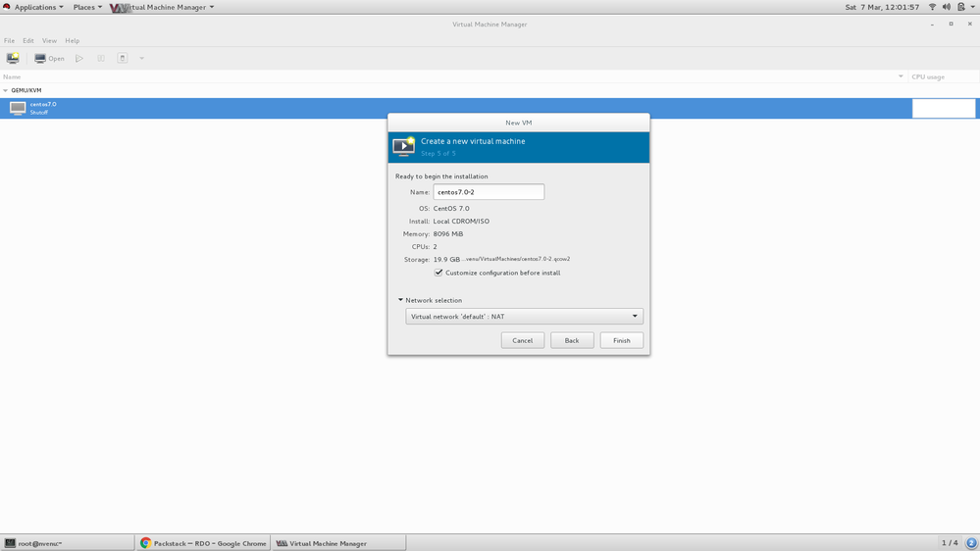Click the VM Name text field
This screenshot has height=551, width=980.
pyautogui.click(x=489, y=192)
